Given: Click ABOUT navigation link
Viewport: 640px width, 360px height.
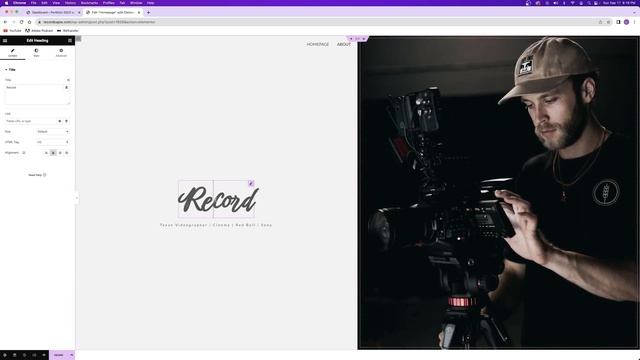Looking at the screenshot, I should point(344,44).
